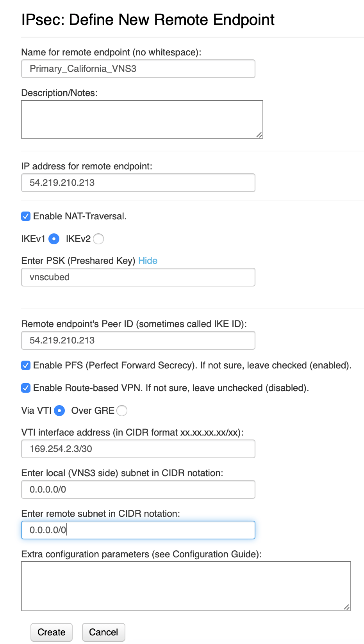Edit the remote endpoint name field
This screenshot has height=644, width=364.
point(138,68)
